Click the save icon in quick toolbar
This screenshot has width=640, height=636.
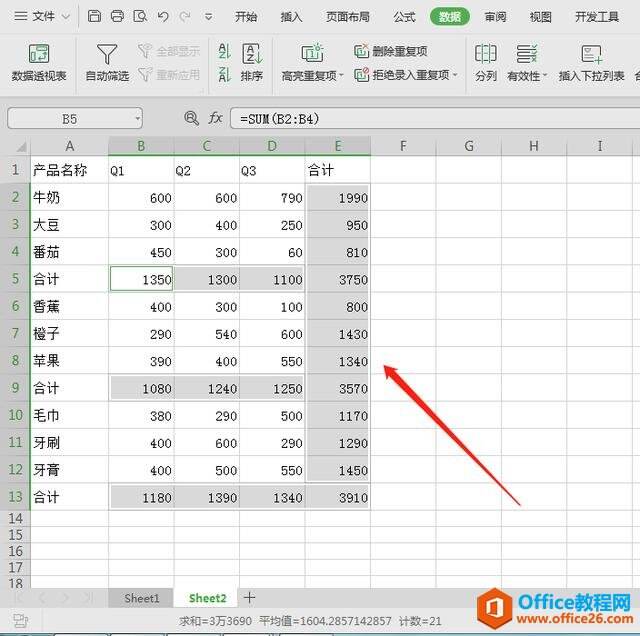94,16
